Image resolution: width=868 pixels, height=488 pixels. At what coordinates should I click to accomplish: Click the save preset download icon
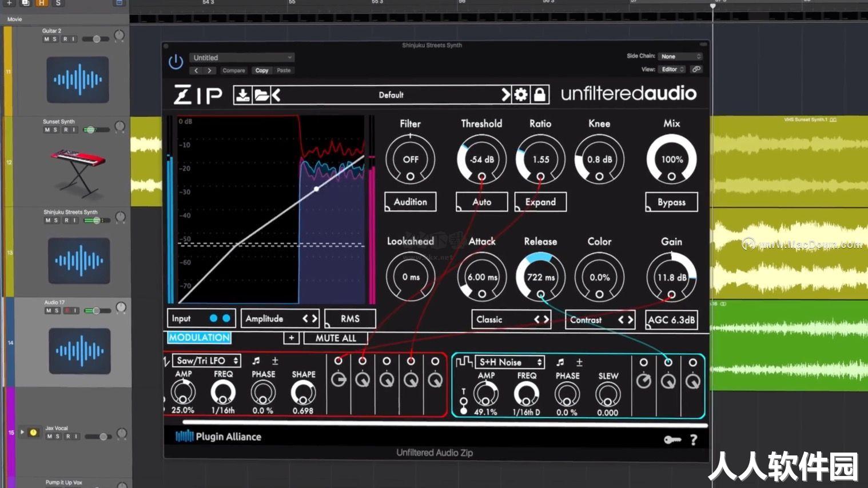pos(242,95)
